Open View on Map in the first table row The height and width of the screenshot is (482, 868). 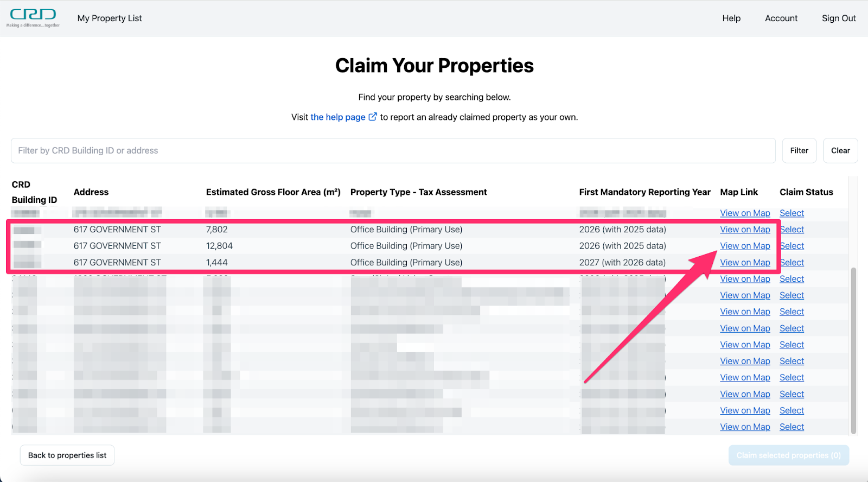[x=744, y=213]
